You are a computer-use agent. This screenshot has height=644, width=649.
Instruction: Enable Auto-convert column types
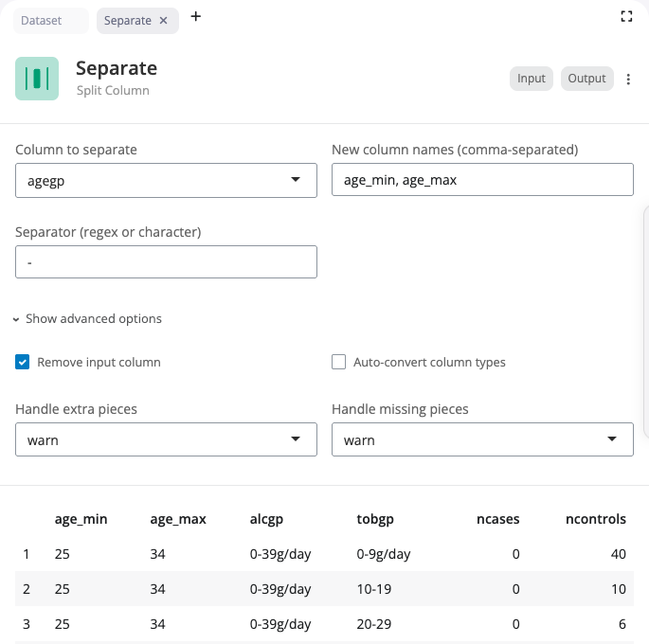(x=338, y=362)
